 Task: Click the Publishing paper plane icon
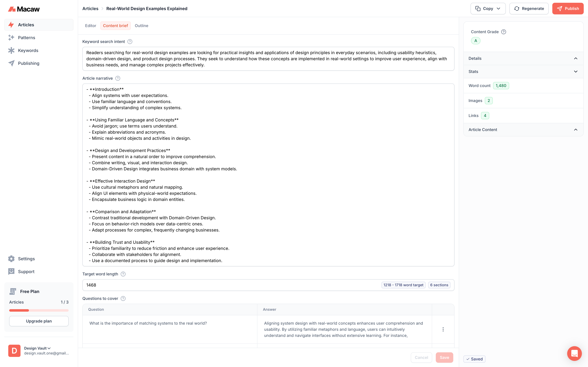[11, 63]
